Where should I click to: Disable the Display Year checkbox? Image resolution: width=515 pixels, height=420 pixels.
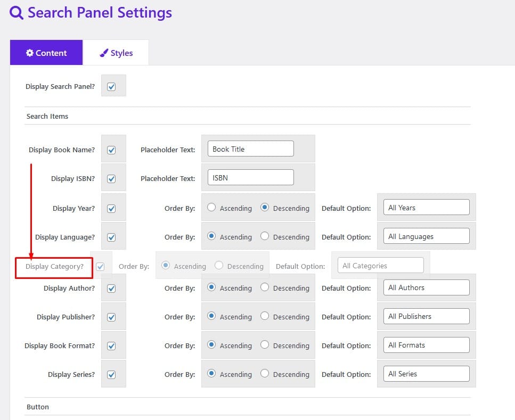point(111,209)
